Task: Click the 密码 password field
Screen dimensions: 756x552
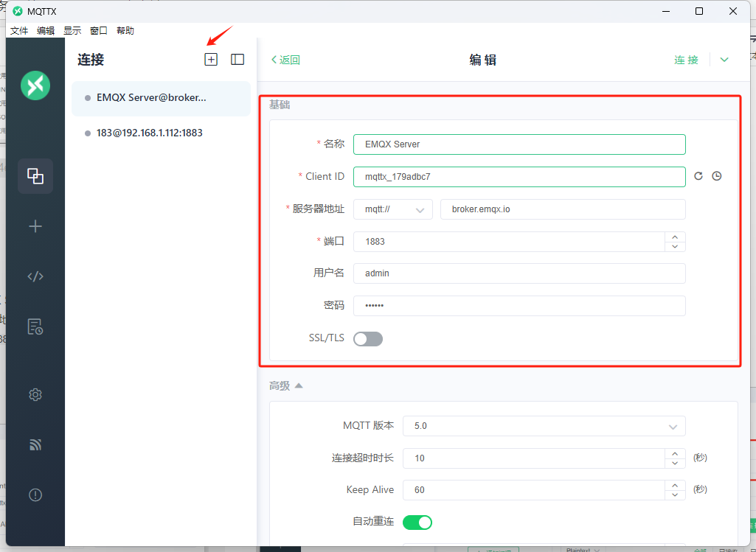Action: click(519, 306)
